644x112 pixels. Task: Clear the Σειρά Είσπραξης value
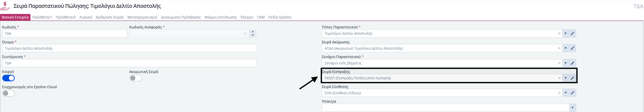pyautogui.click(x=559, y=78)
